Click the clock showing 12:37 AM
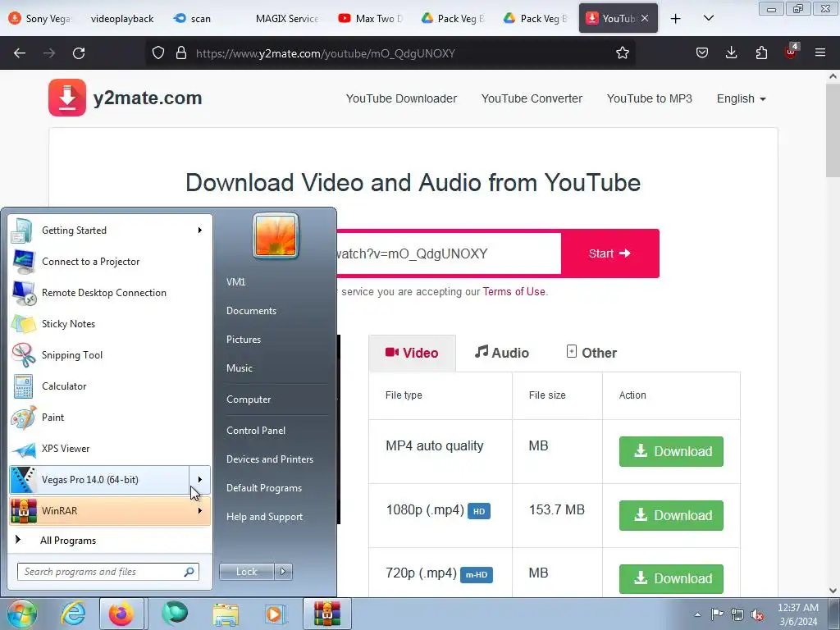This screenshot has width=840, height=630. click(797, 608)
